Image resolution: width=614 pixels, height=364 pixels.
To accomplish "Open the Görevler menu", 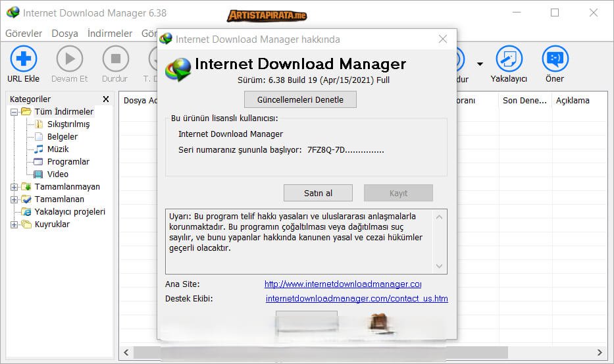I will (x=24, y=34).
